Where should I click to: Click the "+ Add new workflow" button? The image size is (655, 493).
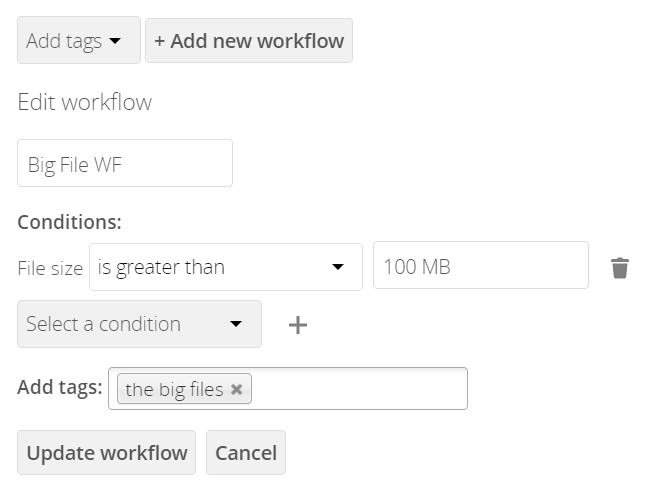(x=249, y=41)
